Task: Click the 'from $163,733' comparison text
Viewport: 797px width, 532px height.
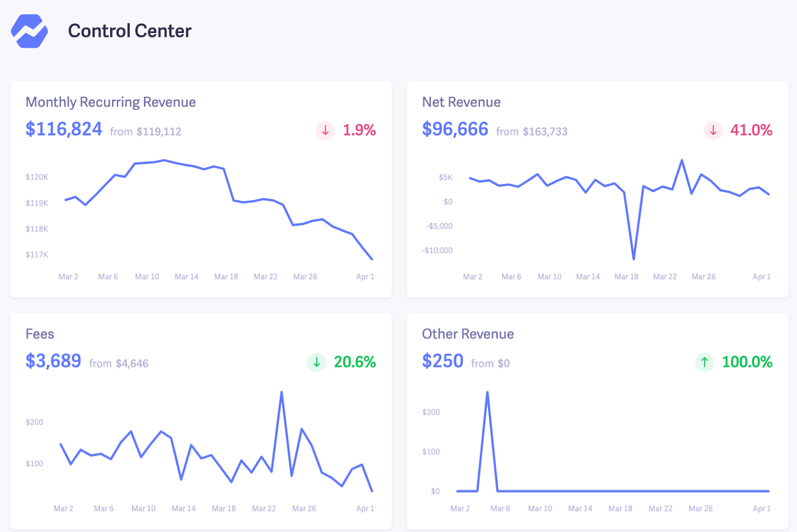Action: pos(531,132)
